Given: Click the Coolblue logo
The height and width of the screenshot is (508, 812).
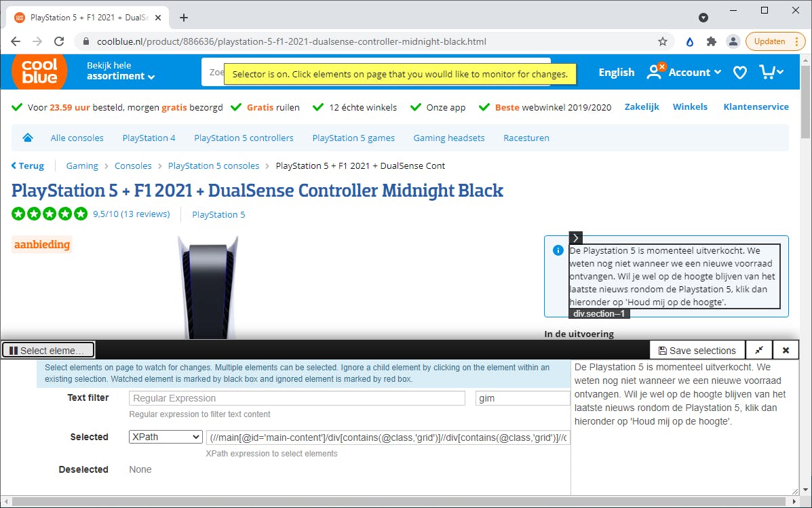Looking at the screenshot, I should coord(39,71).
